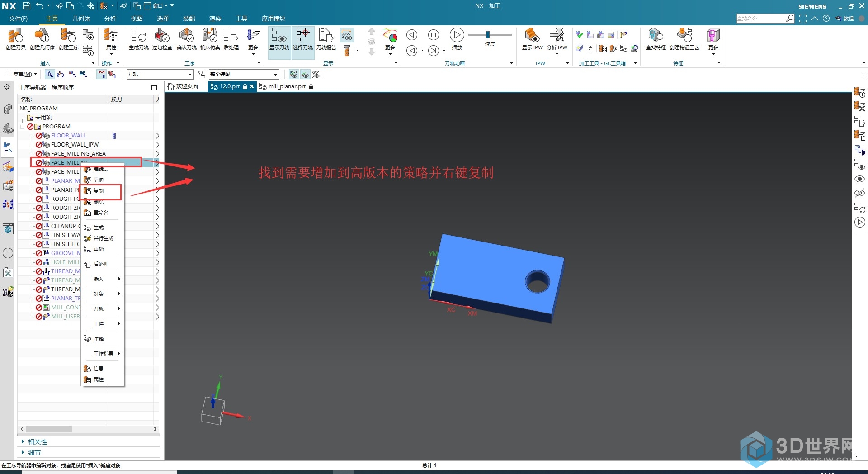The height and width of the screenshot is (474, 868).
Task: Open navigator settings gear icon
Action: 7,86
